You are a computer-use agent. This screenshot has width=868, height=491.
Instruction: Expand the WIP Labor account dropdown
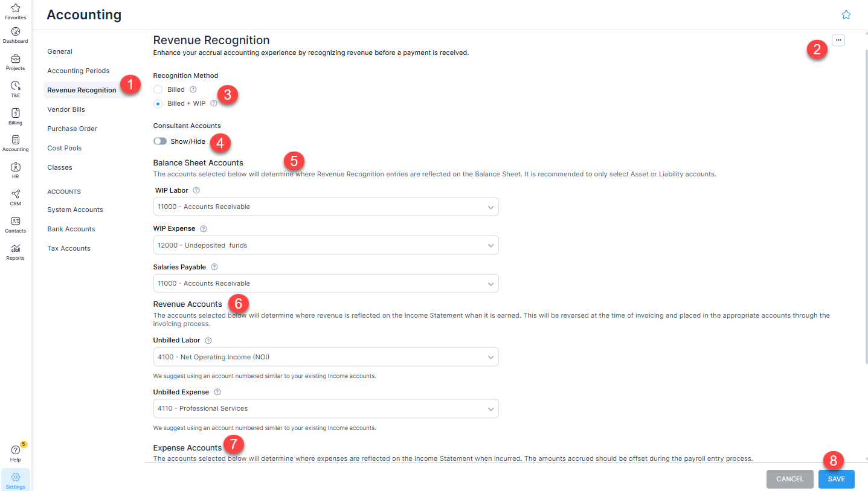pyautogui.click(x=326, y=207)
